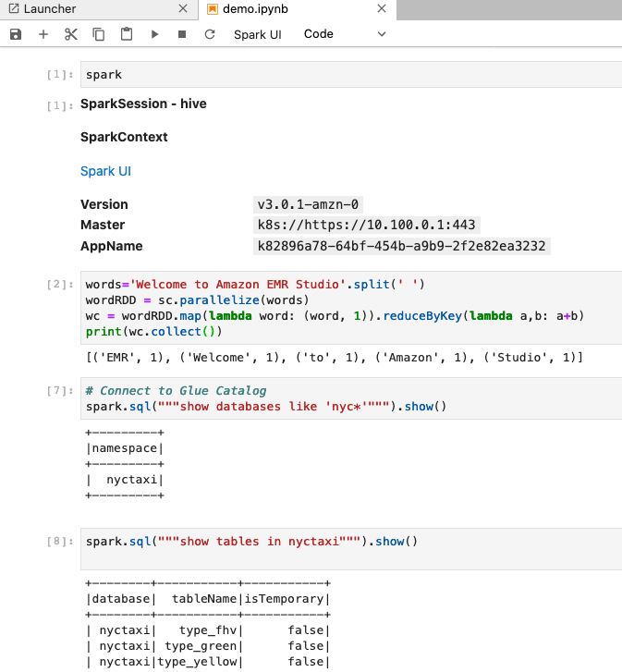Save the notebook with the disk icon

[16, 34]
